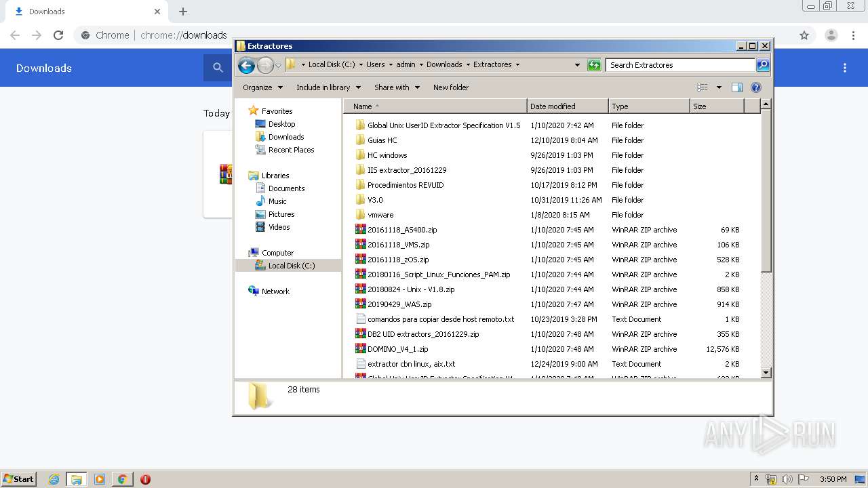This screenshot has height=488, width=868.
Task: Select Videos library
Action: click(x=279, y=227)
